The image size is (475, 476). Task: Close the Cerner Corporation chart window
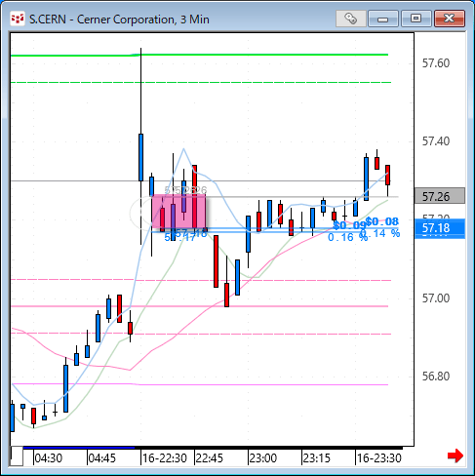tap(450, 19)
